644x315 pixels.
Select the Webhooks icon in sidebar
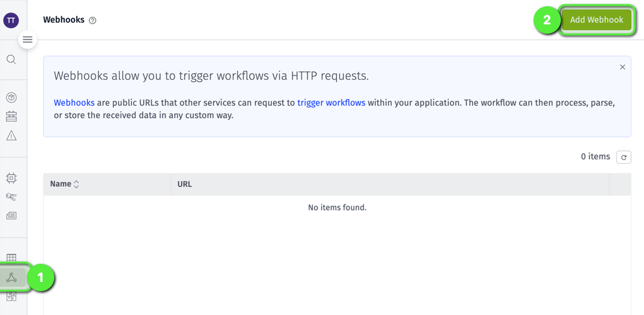(11, 277)
